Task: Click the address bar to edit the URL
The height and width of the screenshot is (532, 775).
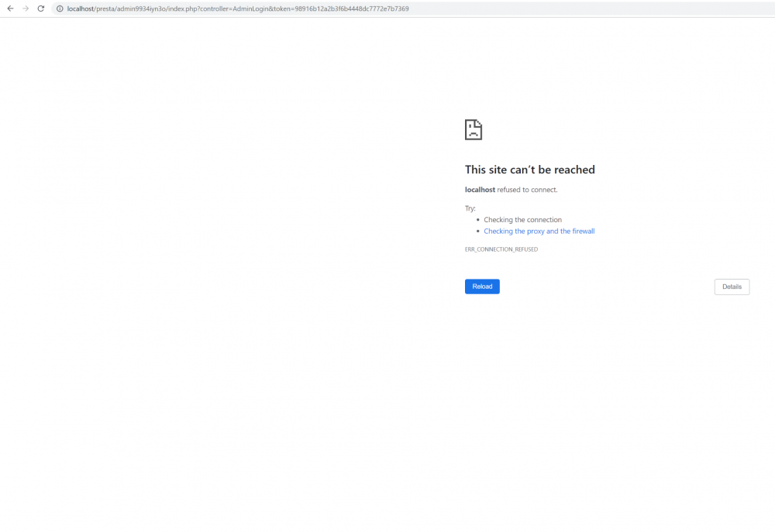Action: tap(232, 9)
